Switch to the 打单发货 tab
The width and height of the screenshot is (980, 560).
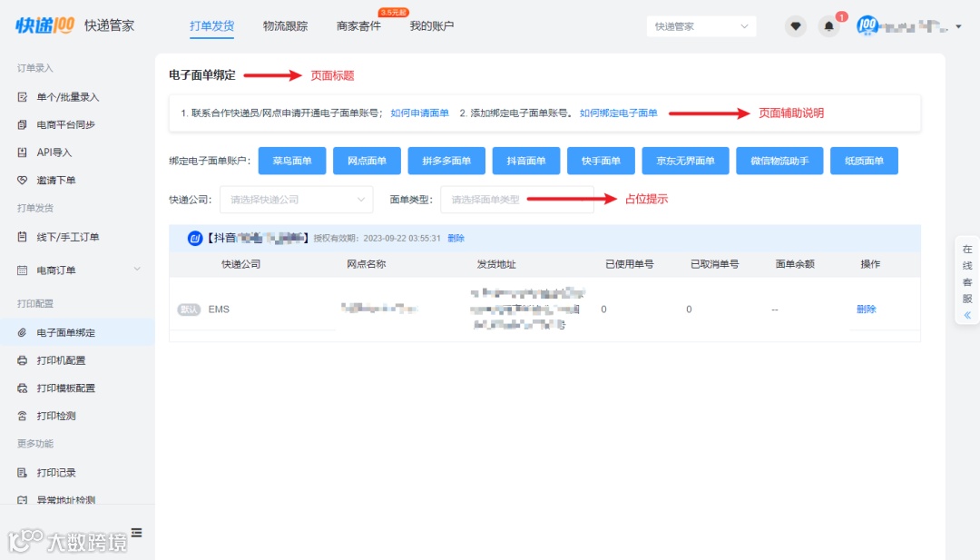click(211, 25)
